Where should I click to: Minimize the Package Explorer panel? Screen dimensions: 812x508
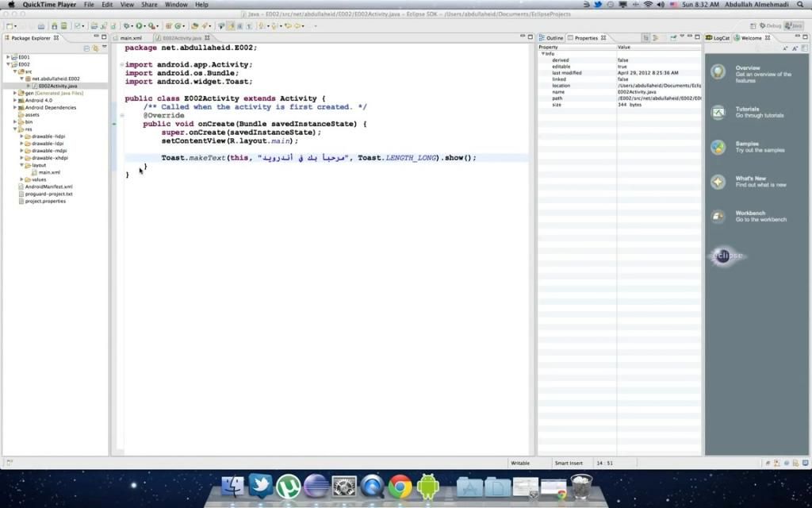tap(96, 37)
